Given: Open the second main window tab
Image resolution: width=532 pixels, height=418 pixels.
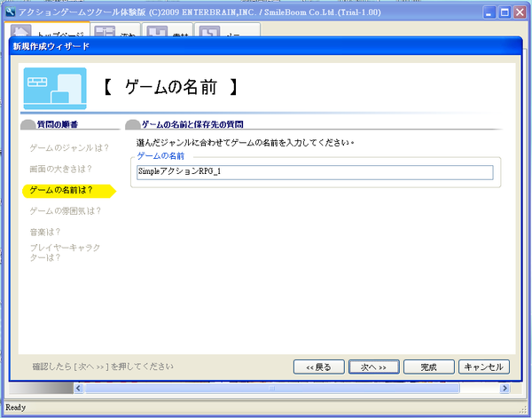Looking at the screenshot, I should pyautogui.click(x=115, y=30).
